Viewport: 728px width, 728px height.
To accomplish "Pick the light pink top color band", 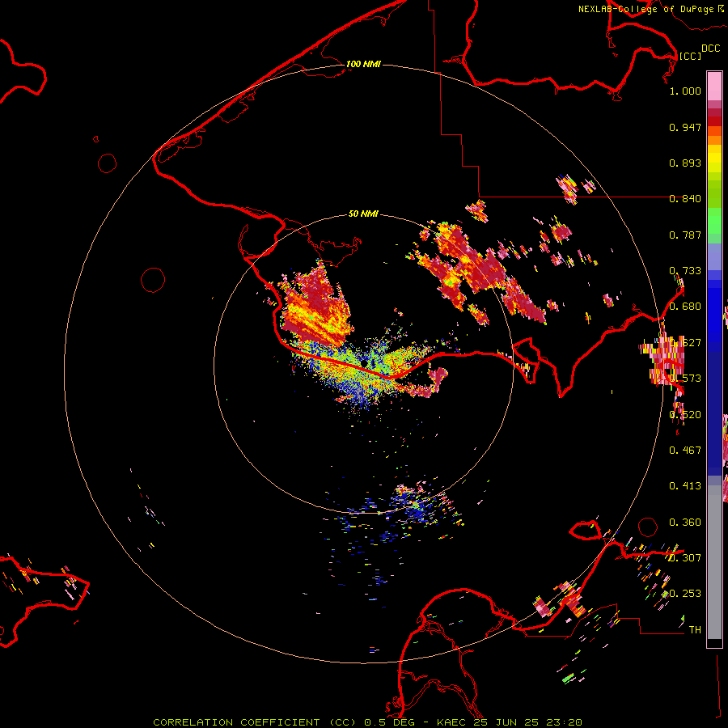I will [714, 86].
